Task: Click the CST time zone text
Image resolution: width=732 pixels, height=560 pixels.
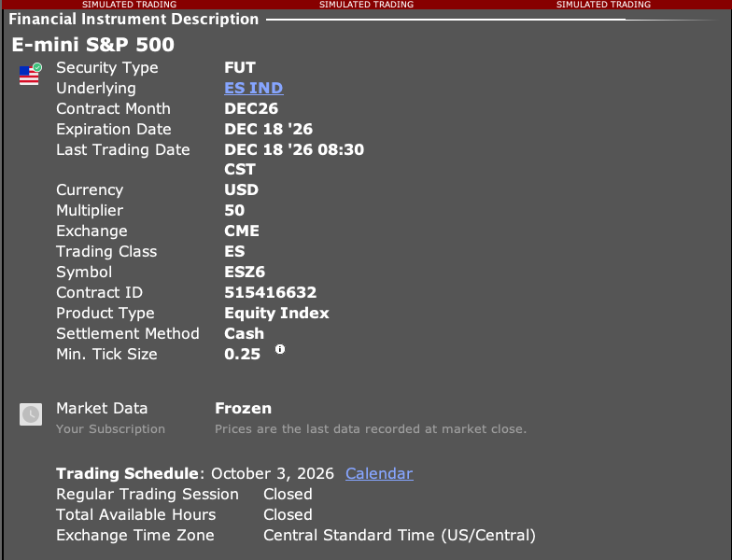Action: (240, 170)
